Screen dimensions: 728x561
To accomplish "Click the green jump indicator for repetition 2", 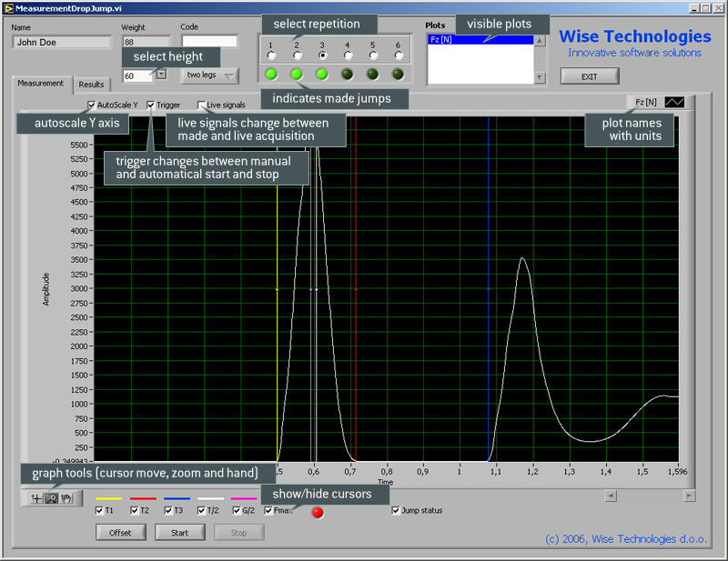I will coord(297,75).
